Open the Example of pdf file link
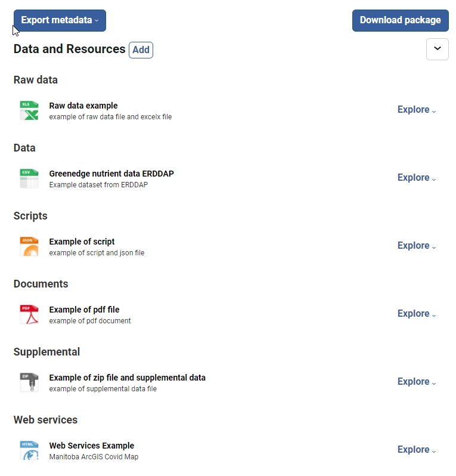The width and height of the screenshot is (456, 476). click(84, 310)
